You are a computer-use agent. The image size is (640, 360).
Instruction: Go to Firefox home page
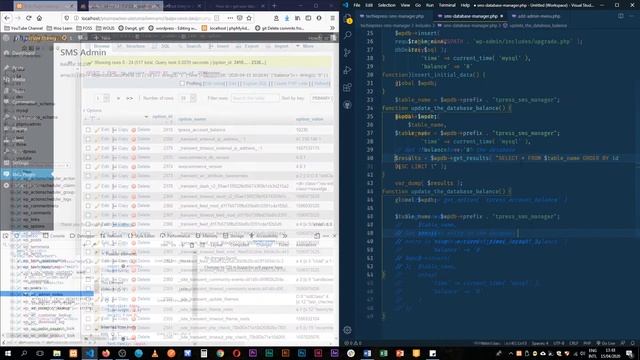point(39,18)
